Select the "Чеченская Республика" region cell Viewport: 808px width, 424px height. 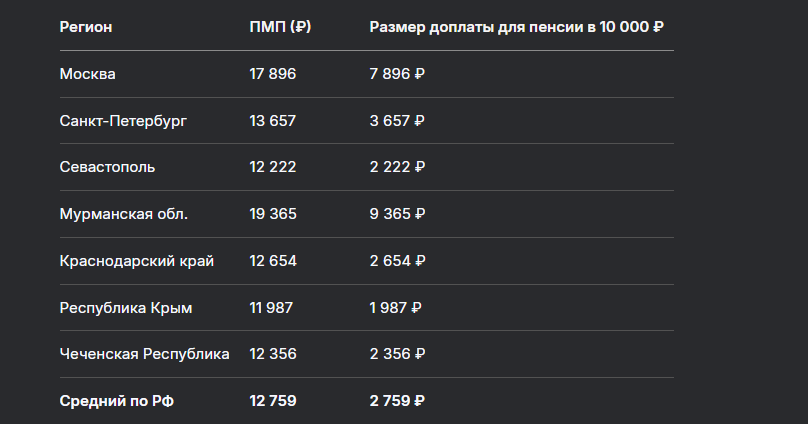point(144,354)
